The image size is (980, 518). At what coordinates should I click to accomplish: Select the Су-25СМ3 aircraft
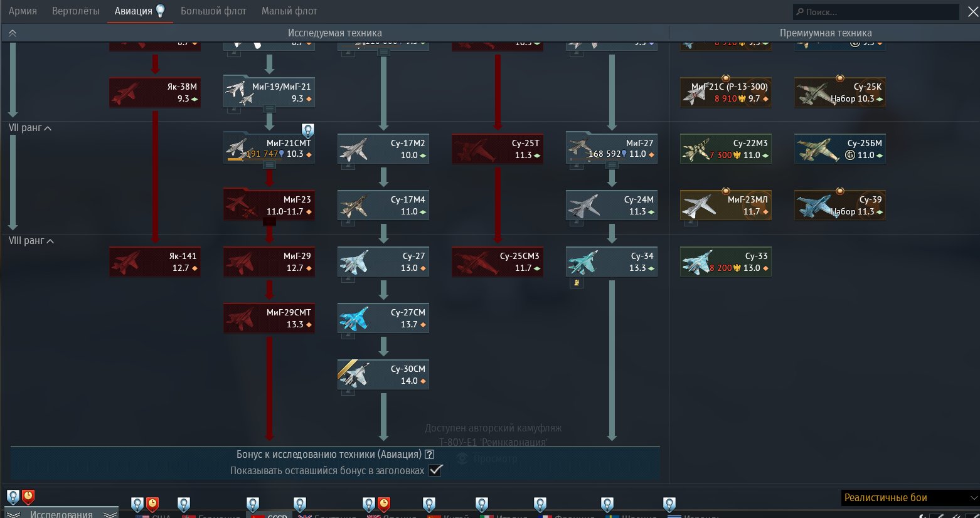(x=498, y=262)
